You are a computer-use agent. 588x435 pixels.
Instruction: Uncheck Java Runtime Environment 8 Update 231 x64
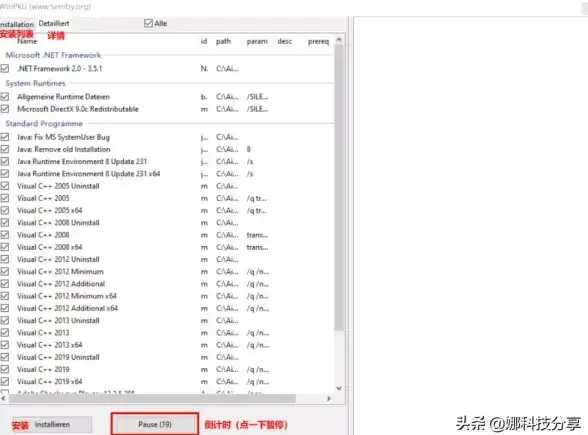point(5,174)
